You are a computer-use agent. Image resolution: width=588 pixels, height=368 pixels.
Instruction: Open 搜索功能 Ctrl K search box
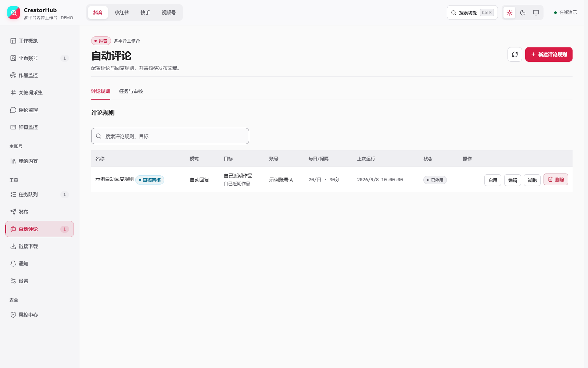[x=472, y=12]
